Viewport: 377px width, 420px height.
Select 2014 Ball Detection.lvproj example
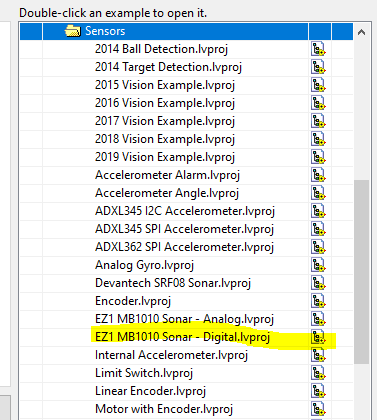click(161, 49)
